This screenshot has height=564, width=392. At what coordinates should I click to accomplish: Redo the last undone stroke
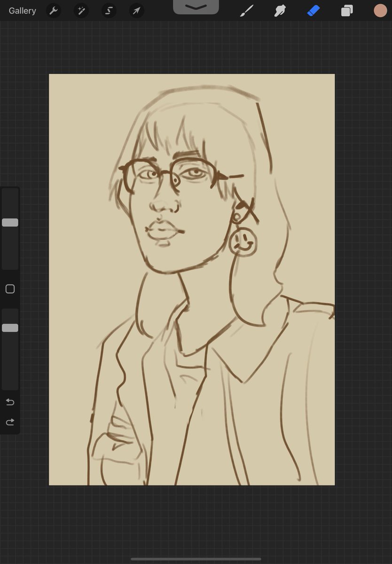click(x=10, y=422)
